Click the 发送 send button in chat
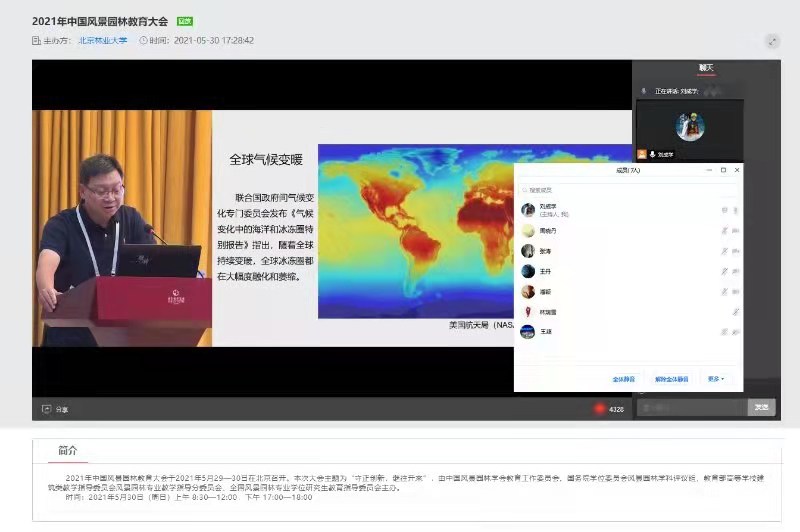Screen dimensions: 800x532 761,407
